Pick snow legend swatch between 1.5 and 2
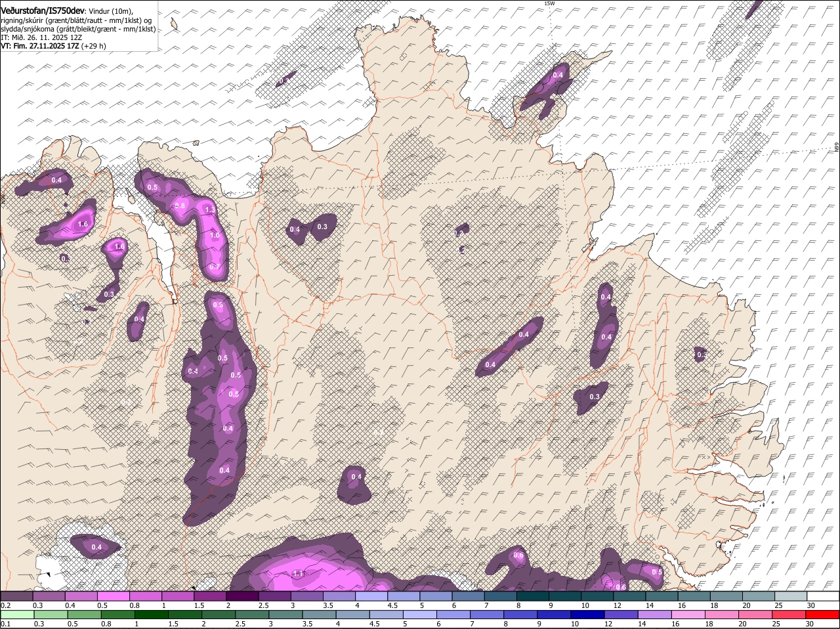This screenshot has height=629, width=840. click(209, 596)
